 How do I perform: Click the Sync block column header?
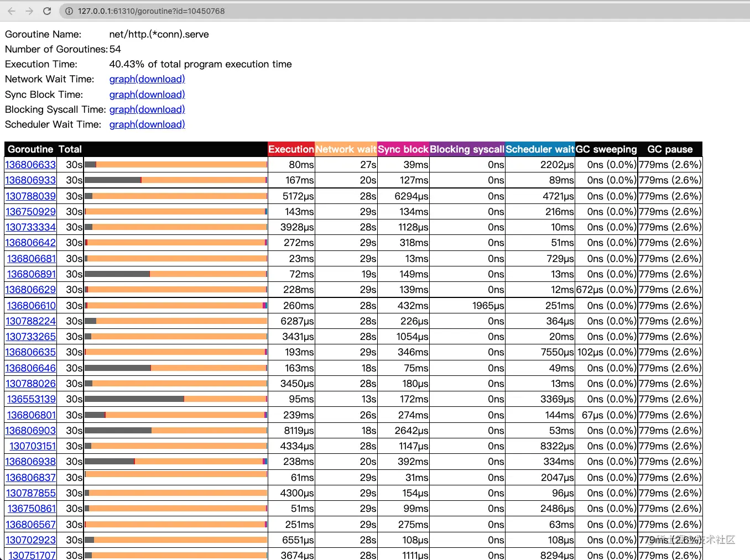click(x=403, y=149)
